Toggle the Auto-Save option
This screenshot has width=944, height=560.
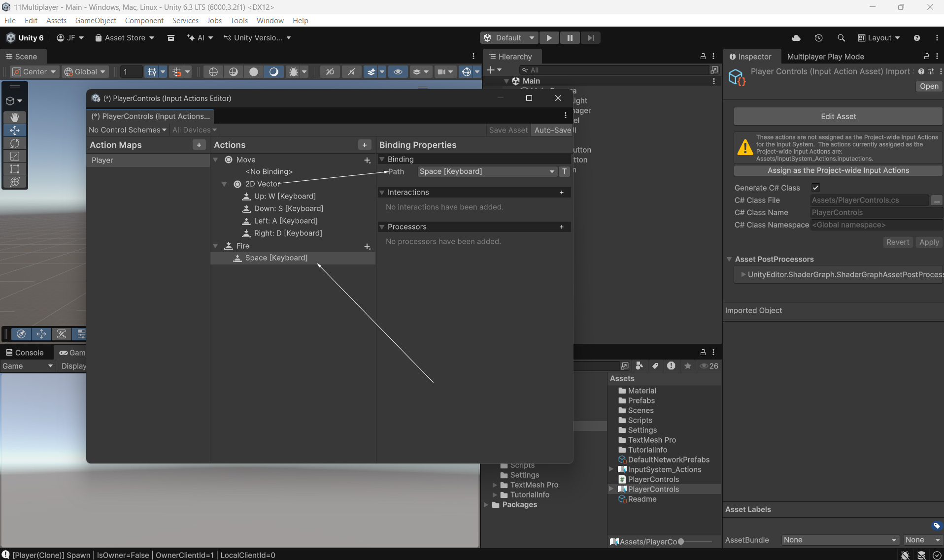[x=552, y=130]
